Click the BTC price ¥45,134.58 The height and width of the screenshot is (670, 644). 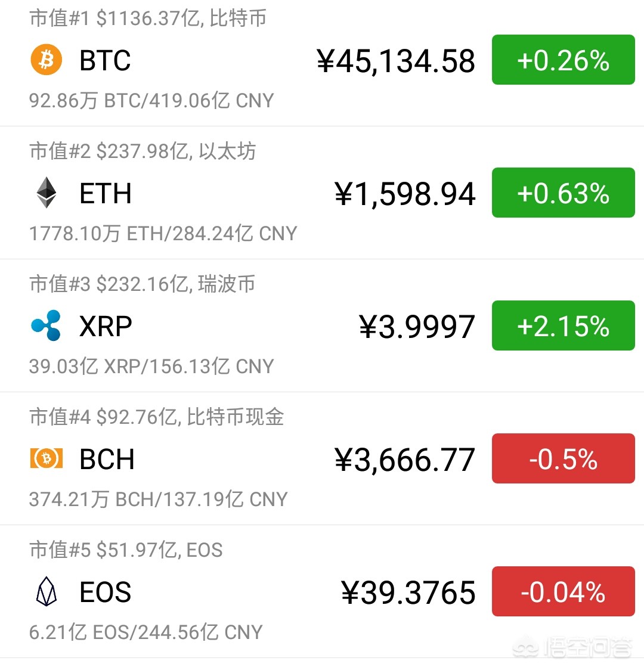click(x=396, y=61)
